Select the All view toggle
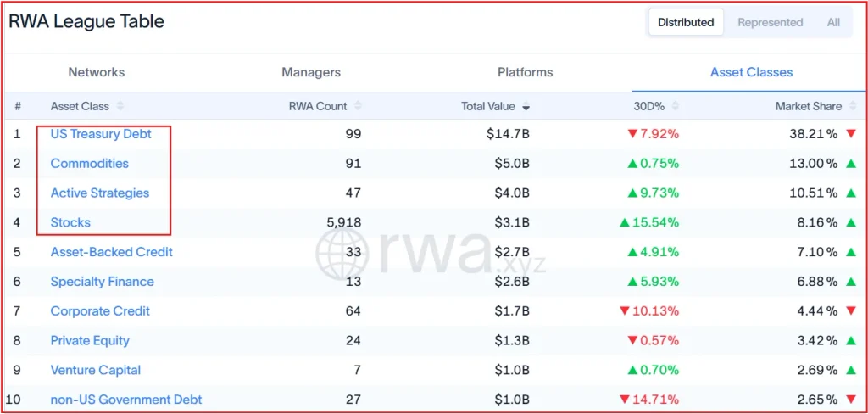The width and height of the screenshot is (868, 414). click(x=834, y=23)
